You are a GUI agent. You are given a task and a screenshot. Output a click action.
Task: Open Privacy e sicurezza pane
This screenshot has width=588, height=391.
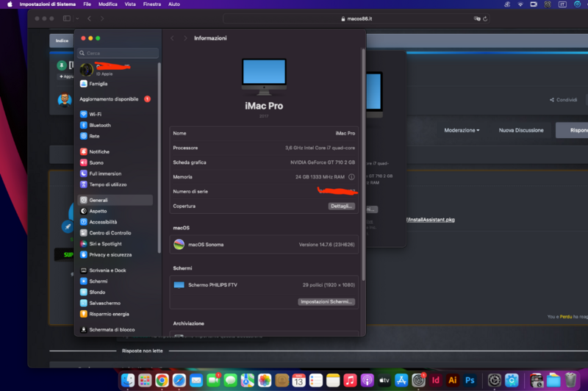(x=110, y=255)
